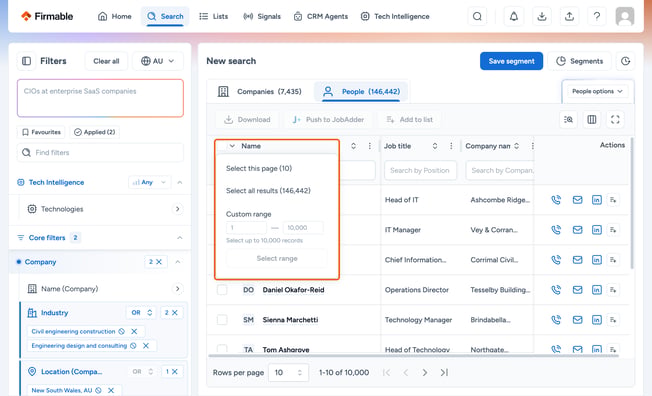Screen dimensions: 652x396
Task: Remove Engineering design and consulting filter
Action: (146, 346)
